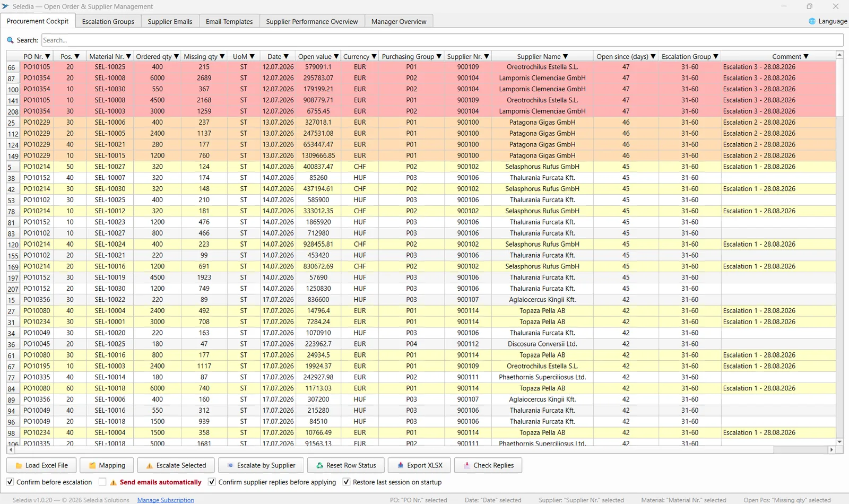Click the vertical scrollbar thumb of the table
The height and width of the screenshot is (504, 849).
839,88
